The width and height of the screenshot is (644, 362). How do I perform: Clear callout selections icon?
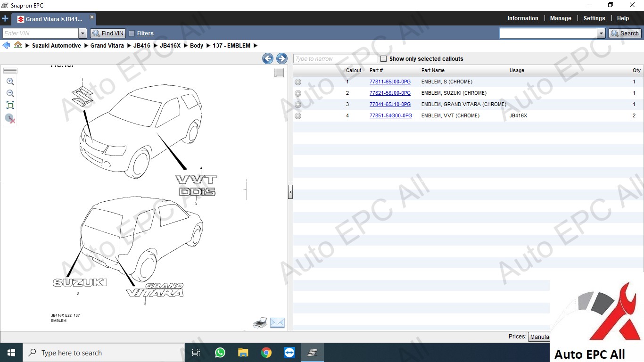coord(10,118)
